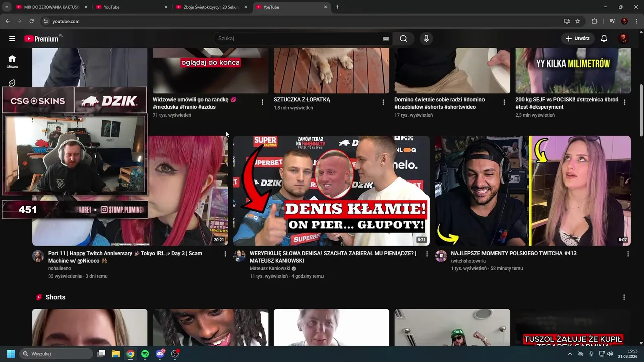Image resolution: width=644 pixels, height=362 pixels.
Task: Install or cast page icon in address bar
Action: (x=567, y=21)
